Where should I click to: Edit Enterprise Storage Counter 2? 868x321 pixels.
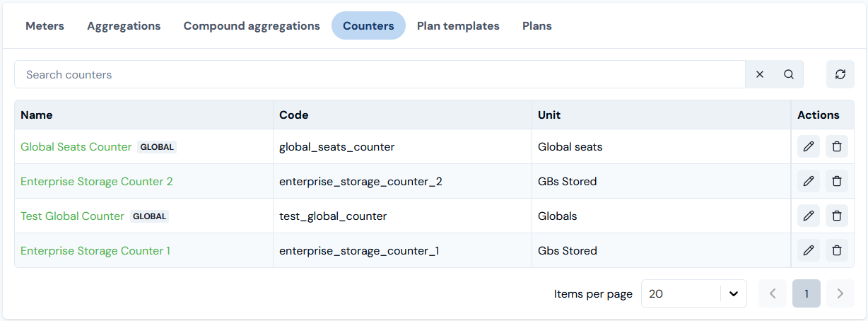809,181
